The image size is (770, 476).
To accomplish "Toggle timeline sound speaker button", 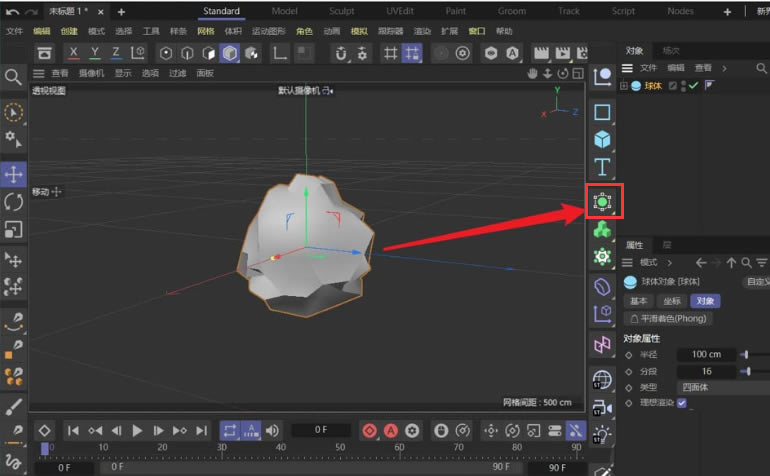I will 272,431.
